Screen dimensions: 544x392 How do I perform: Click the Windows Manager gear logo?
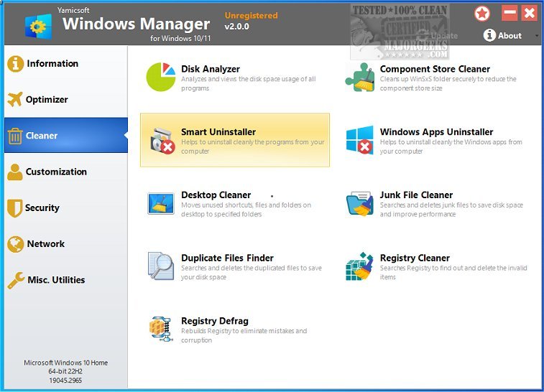(x=39, y=26)
